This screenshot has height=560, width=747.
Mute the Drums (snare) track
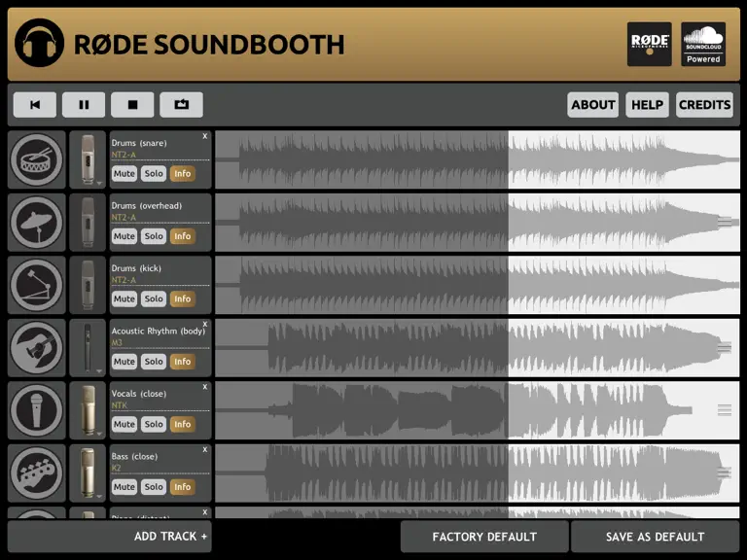pyautogui.click(x=124, y=174)
